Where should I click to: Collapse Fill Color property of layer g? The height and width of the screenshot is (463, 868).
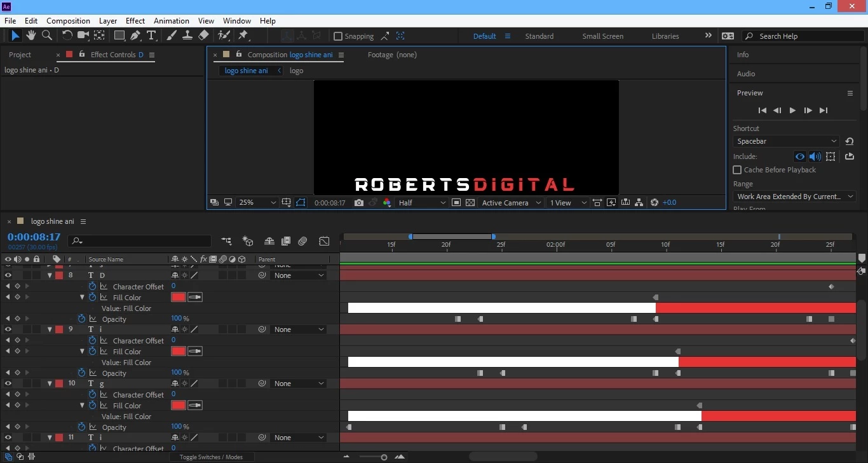[x=82, y=405]
